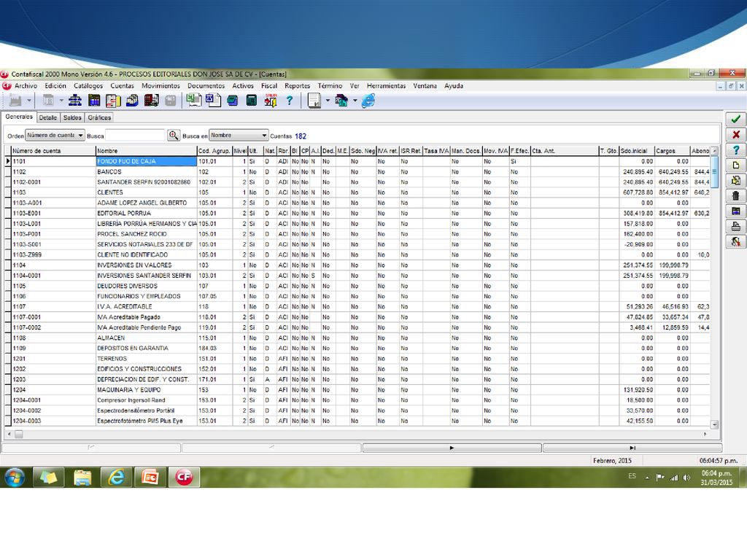Switch to the Saldos tab
747x560 pixels.
pos(72,117)
